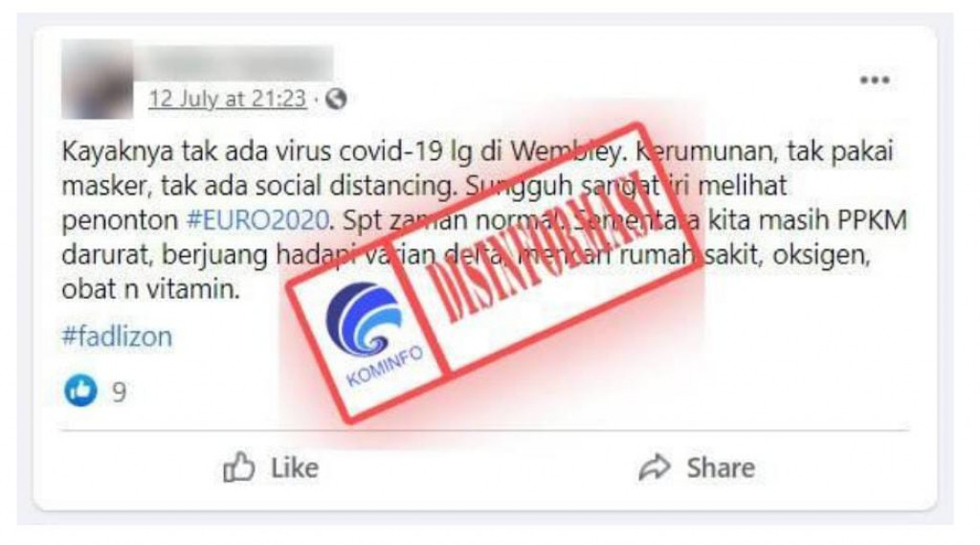Open the "12 July at 21:23" timestamp
980x545 pixels.
click(228, 99)
